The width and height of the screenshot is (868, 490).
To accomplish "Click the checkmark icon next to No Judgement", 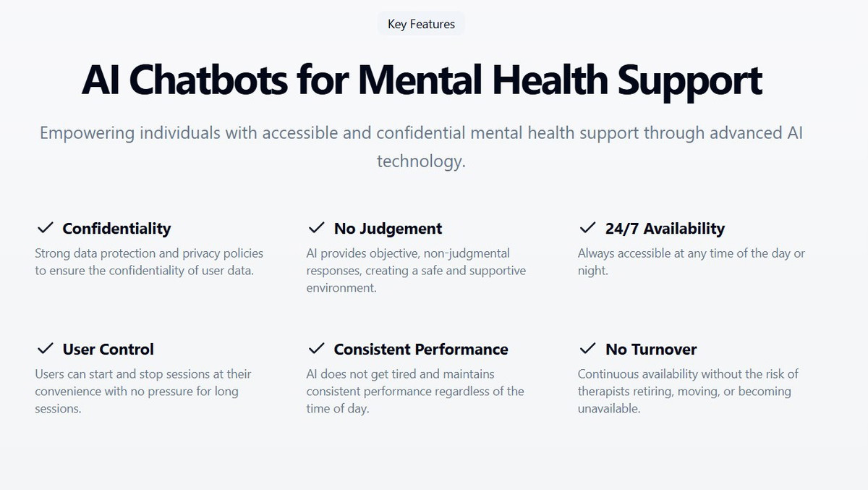I will coord(316,228).
